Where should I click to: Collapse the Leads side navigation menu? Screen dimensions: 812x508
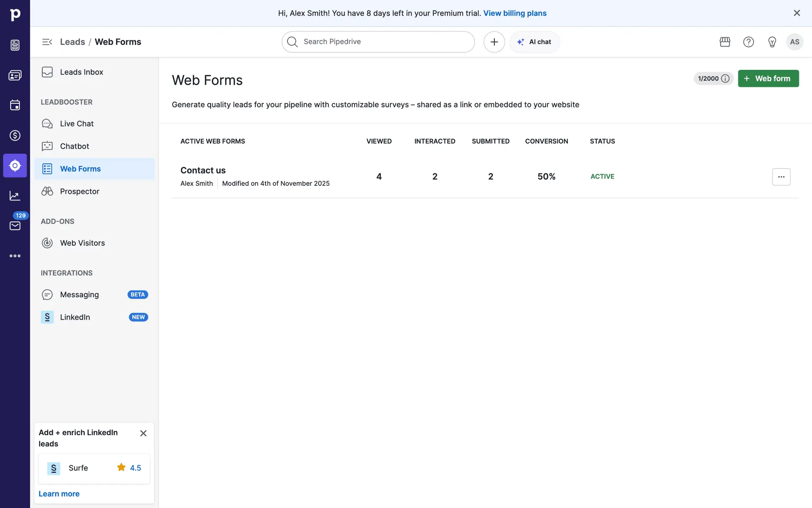coord(47,42)
